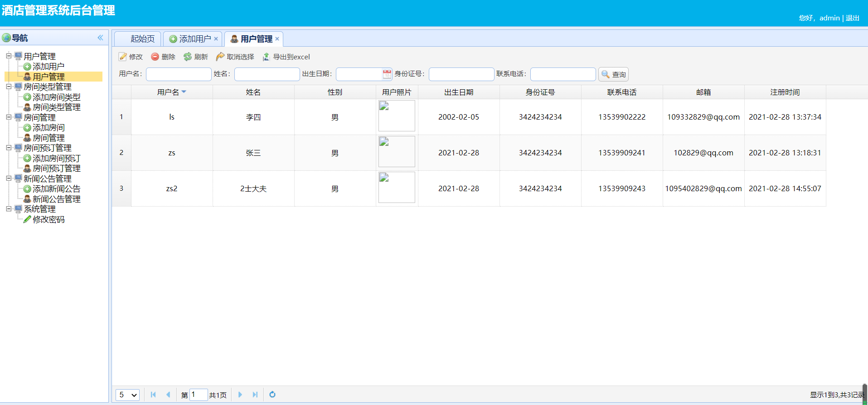
Task: Focus the 用户名 search field
Action: [x=179, y=74]
